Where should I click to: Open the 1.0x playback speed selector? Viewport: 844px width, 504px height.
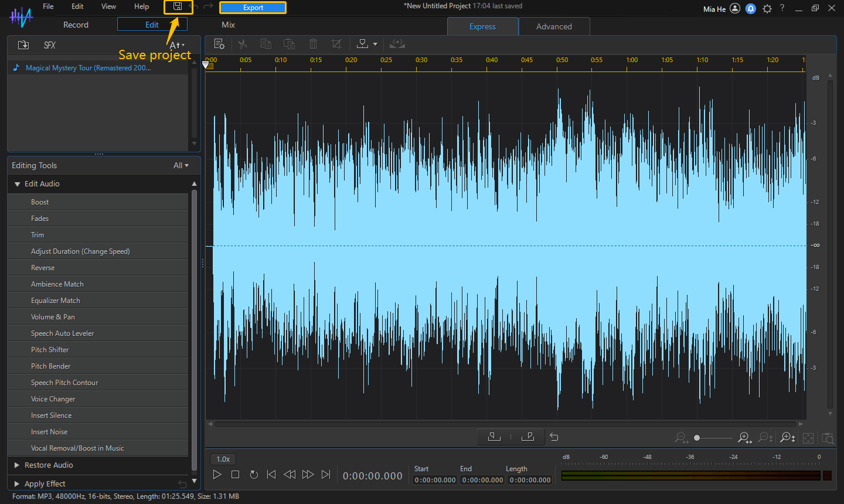[223, 459]
